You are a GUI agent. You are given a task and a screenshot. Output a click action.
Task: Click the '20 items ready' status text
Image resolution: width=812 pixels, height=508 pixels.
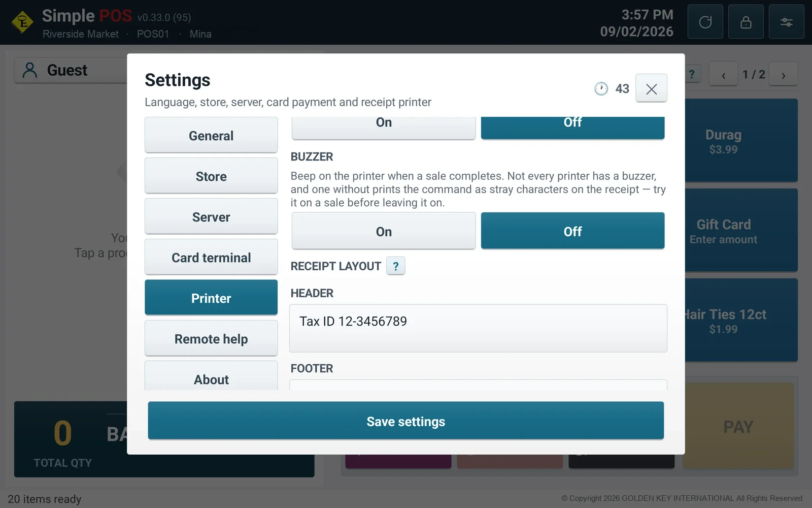tap(45, 499)
